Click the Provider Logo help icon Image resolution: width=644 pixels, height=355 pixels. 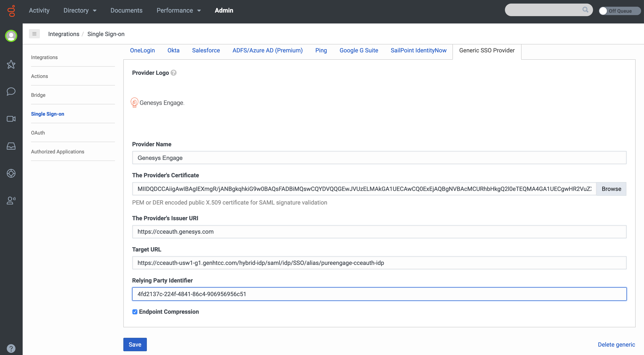[173, 73]
